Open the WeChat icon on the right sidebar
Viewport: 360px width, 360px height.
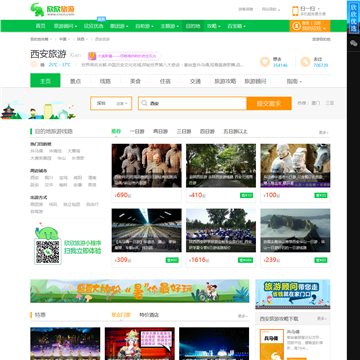pos(353,43)
